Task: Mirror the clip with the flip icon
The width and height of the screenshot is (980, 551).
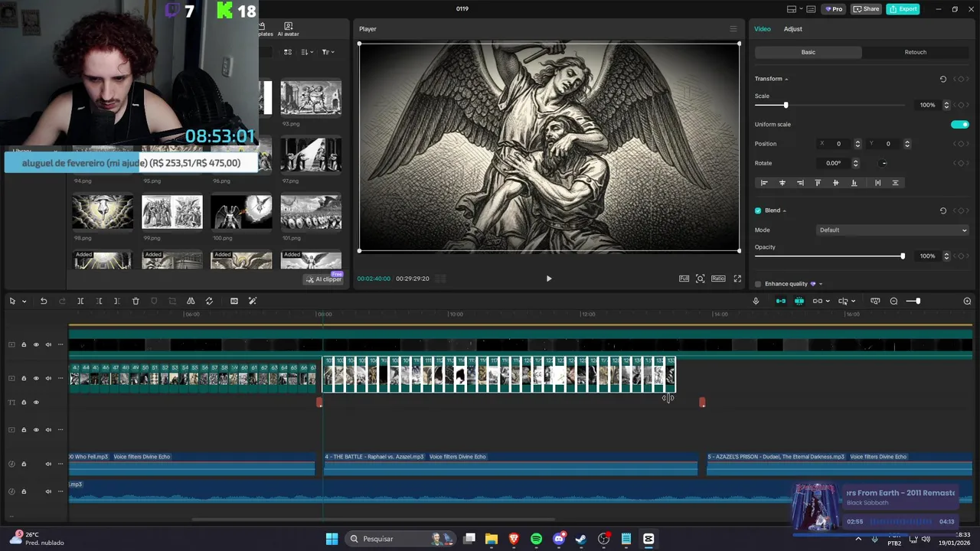Action: (x=191, y=301)
